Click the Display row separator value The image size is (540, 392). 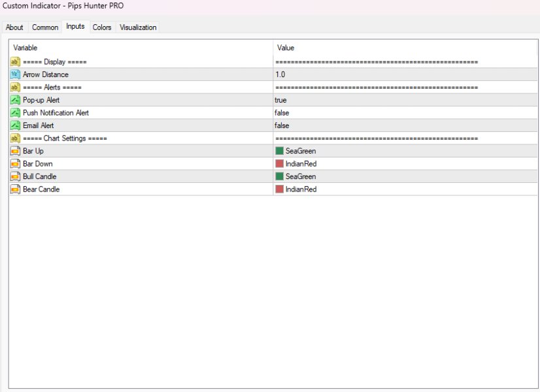pos(377,62)
